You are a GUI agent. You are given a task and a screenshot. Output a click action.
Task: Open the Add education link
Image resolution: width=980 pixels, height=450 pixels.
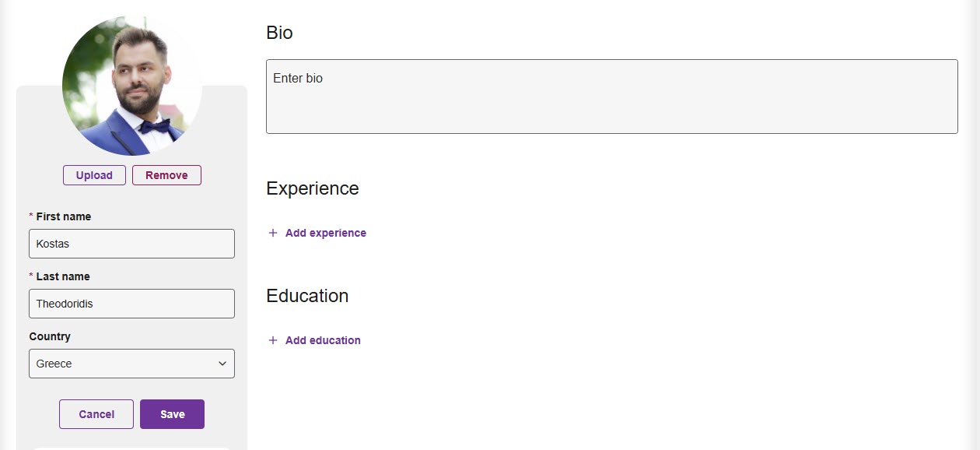322,340
